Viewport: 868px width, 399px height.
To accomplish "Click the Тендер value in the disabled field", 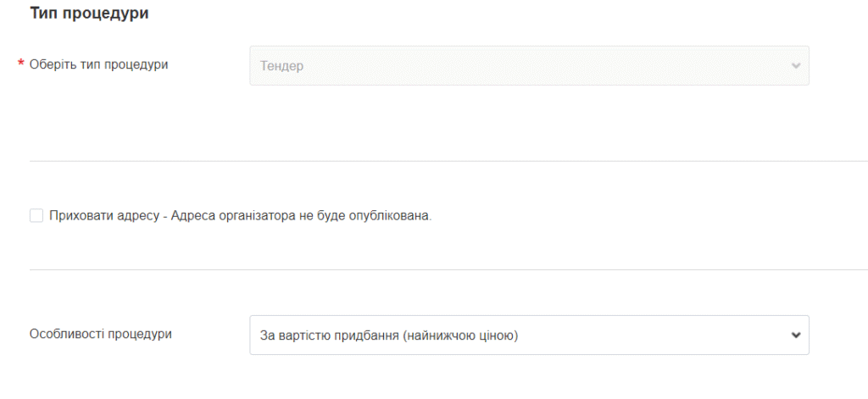I will (282, 65).
